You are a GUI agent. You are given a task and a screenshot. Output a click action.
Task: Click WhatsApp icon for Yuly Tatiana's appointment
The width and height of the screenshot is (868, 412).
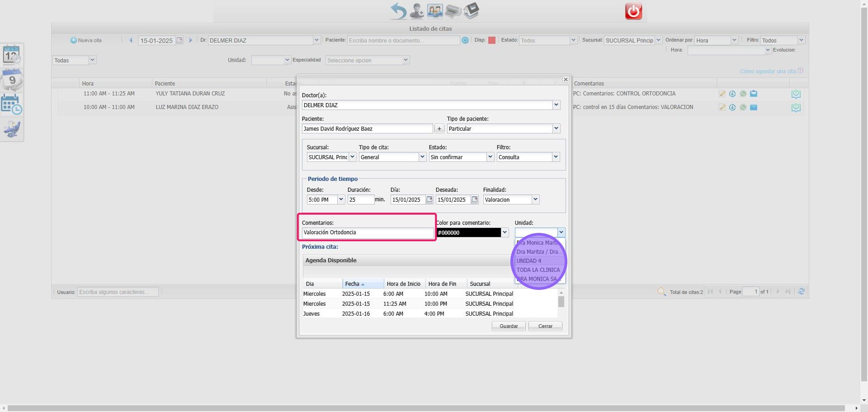point(743,94)
